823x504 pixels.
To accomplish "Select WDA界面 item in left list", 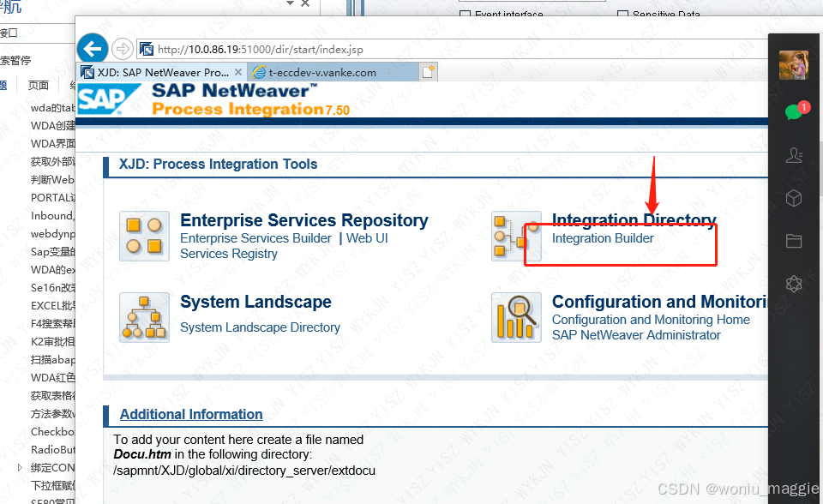I will (52, 143).
